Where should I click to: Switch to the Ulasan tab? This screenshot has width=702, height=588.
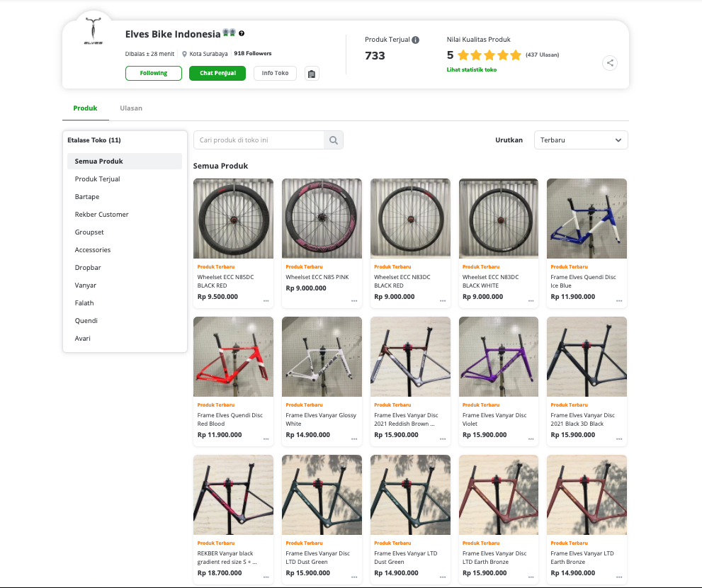click(131, 108)
